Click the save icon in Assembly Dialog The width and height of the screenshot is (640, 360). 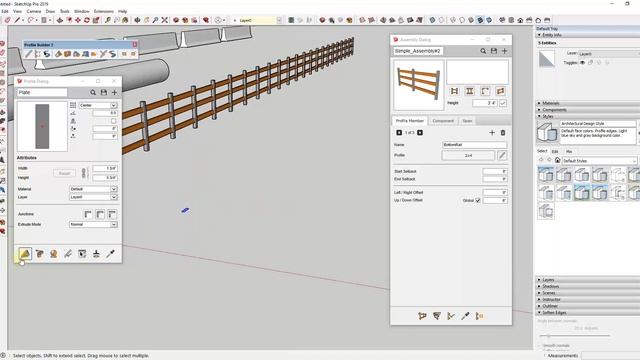point(494,51)
